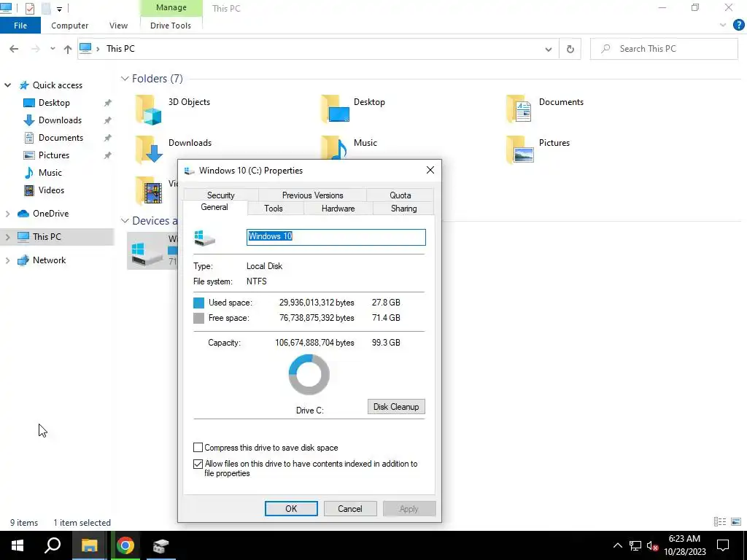
Task: Open the File menu
Action: (20, 26)
